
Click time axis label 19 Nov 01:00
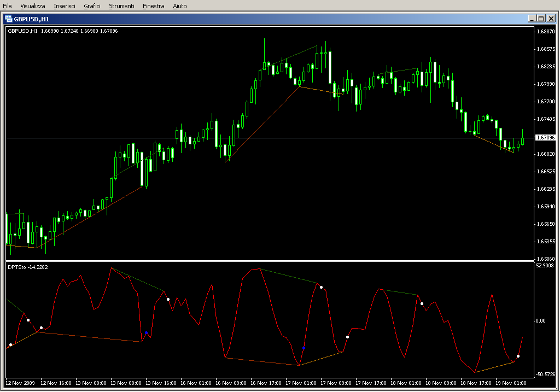pyautogui.click(x=511, y=383)
